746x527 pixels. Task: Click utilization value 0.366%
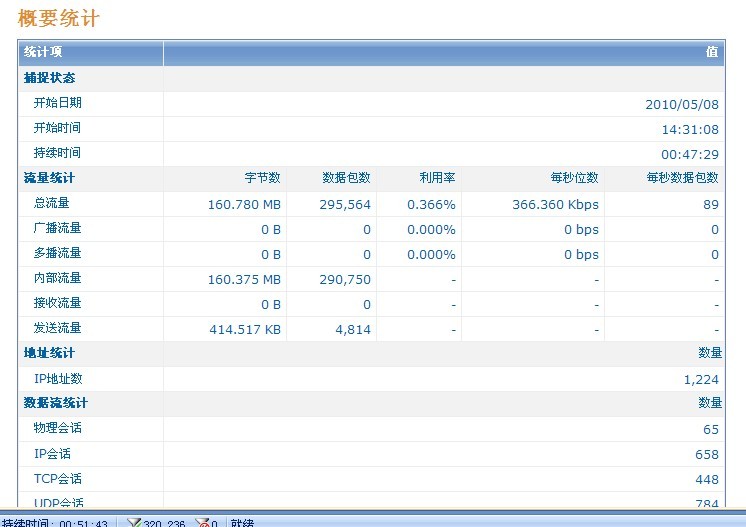tap(431, 205)
